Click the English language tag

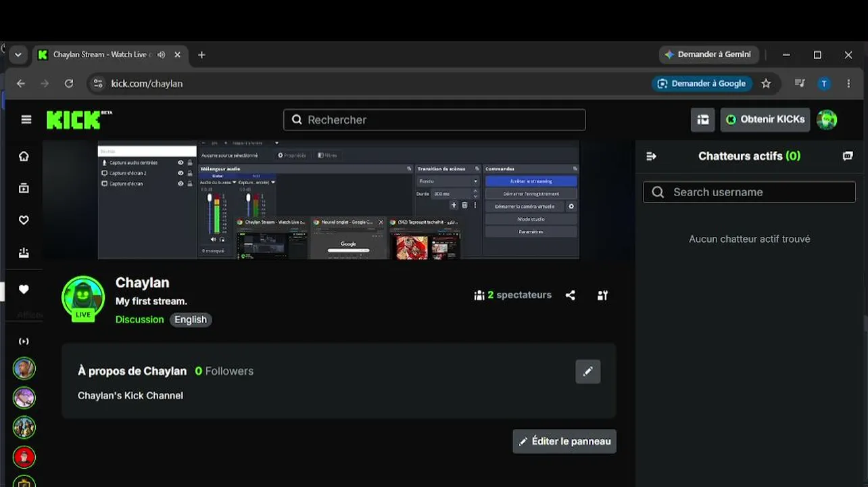(x=191, y=319)
